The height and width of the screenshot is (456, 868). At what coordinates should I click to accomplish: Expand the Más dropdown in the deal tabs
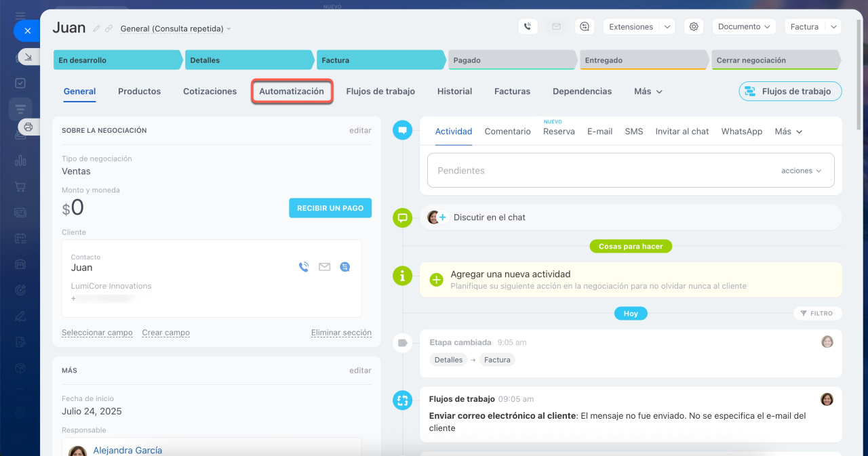click(648, 91)
